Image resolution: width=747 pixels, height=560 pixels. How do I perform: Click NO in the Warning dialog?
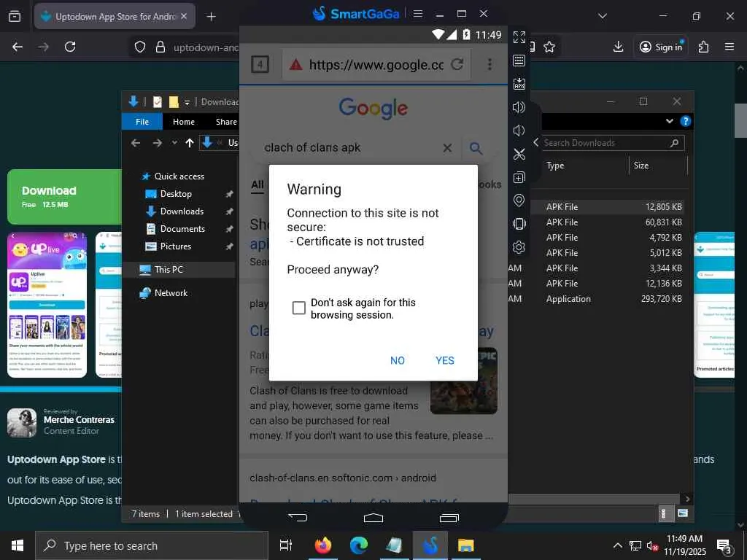398,360
